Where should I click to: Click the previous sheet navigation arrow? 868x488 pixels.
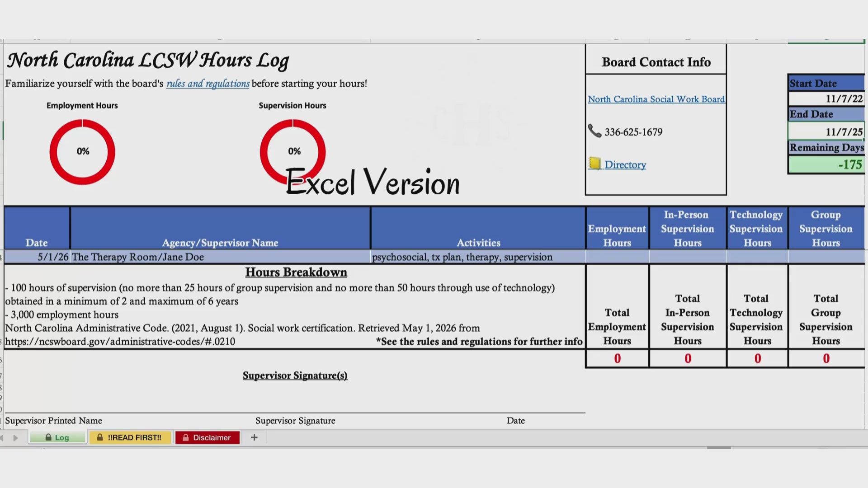[2, 437]
